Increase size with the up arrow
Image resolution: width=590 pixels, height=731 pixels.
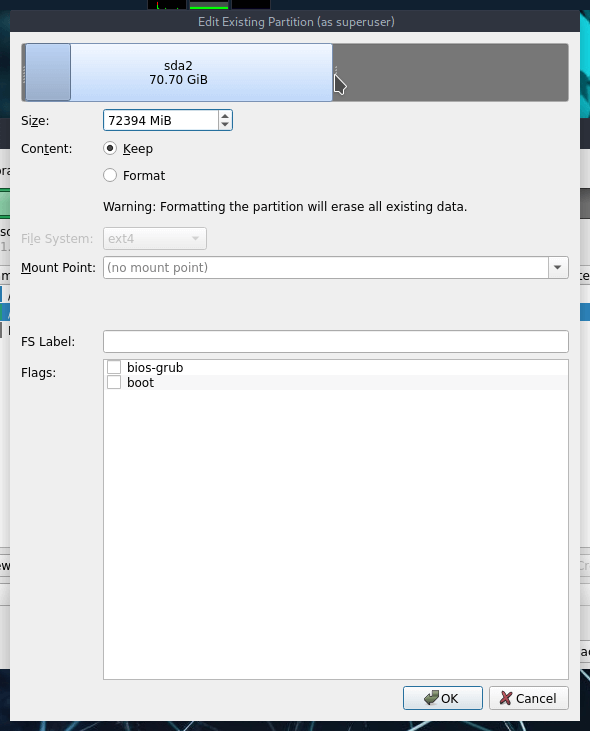point(225,116)
